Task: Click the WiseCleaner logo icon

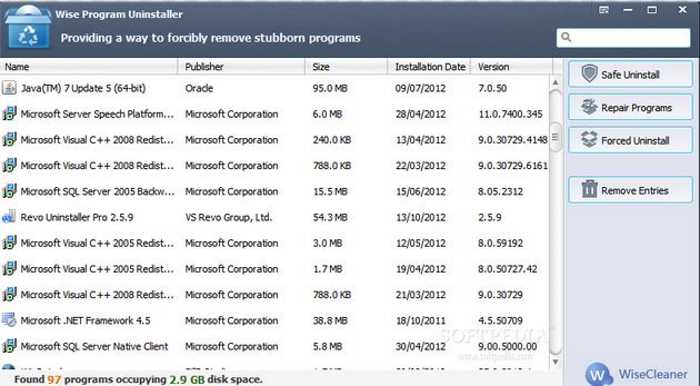Action: coord(598,374)
